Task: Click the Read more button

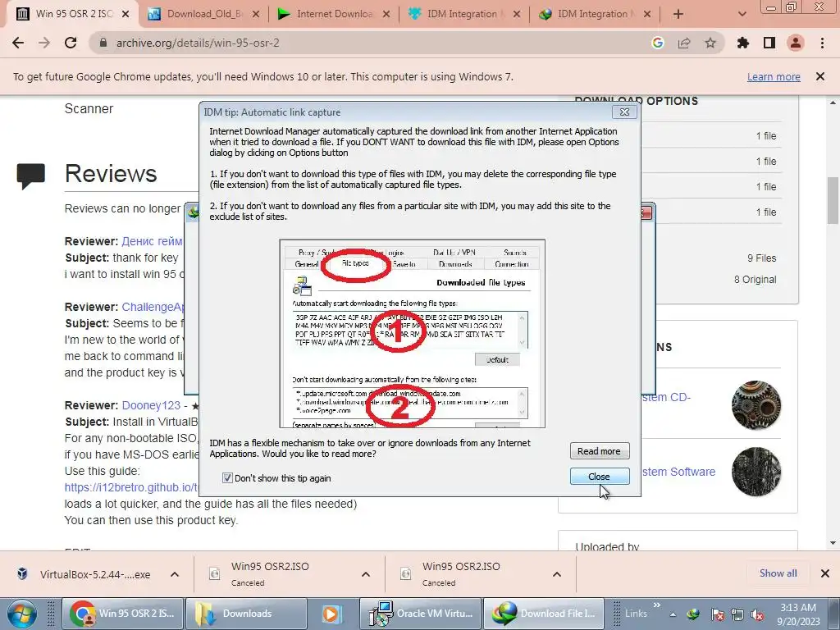Action: (x=599, y=451)
